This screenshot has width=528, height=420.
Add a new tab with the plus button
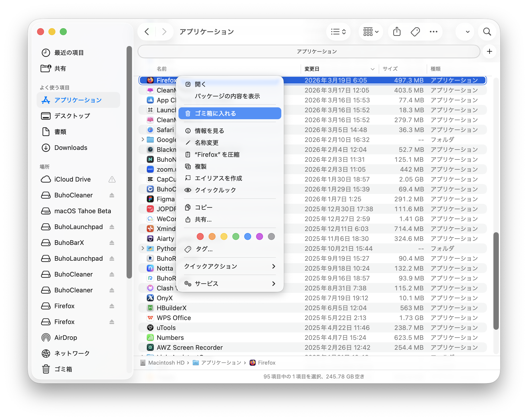tap(489, 51)
